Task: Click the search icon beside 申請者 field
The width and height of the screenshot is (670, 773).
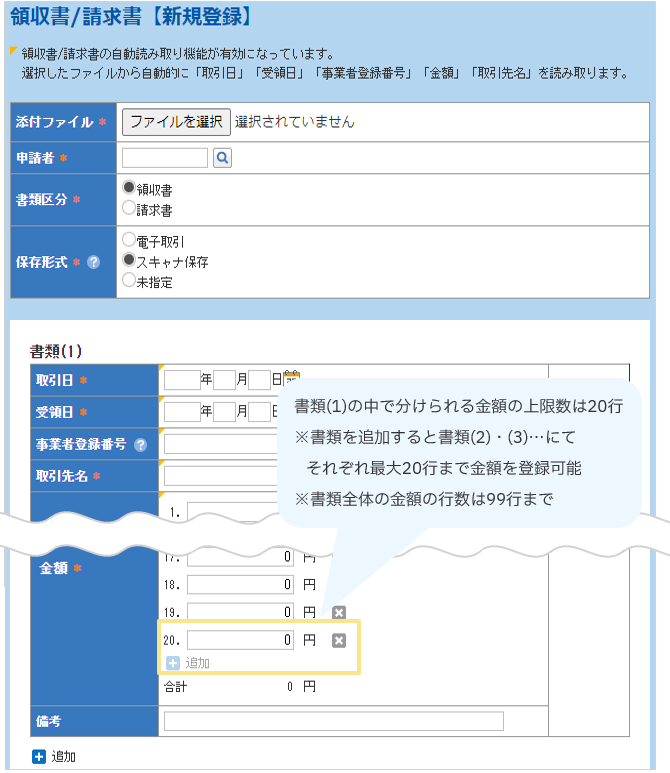Action: click(x=222, y=158)
